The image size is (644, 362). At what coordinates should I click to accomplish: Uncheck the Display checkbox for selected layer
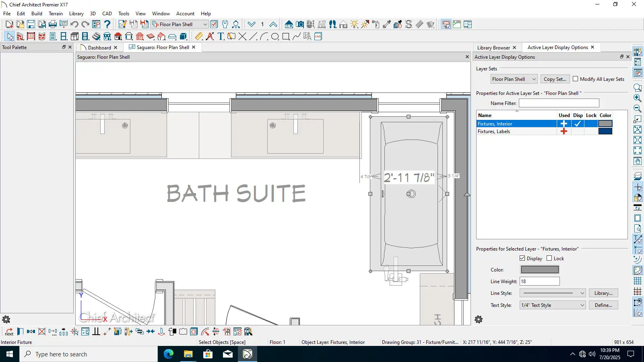(522, 258)
